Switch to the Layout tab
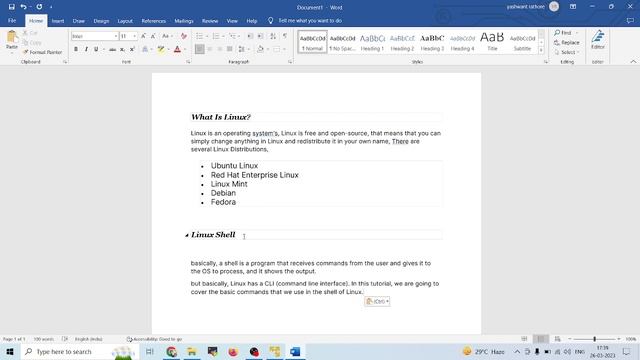 pyautogui.click(x=125, y=21)
